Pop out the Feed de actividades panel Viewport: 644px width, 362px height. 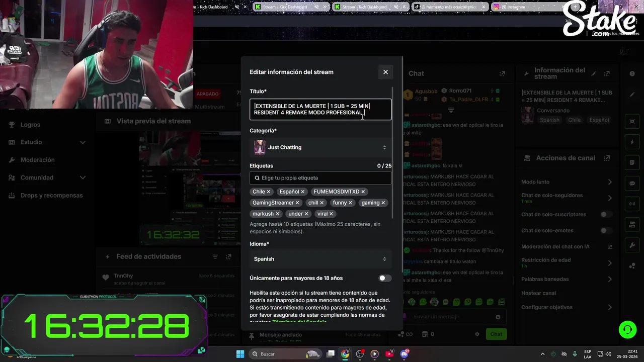pyautogui.click(x=228, y=256)
